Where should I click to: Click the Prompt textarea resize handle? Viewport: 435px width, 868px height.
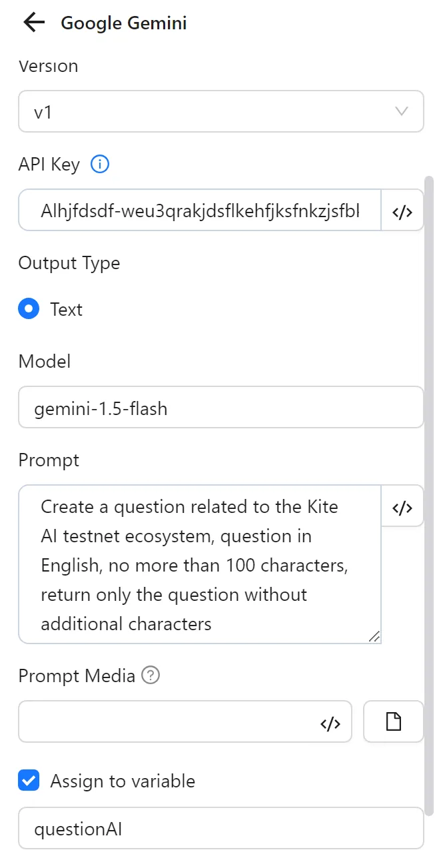coord(374,638)
